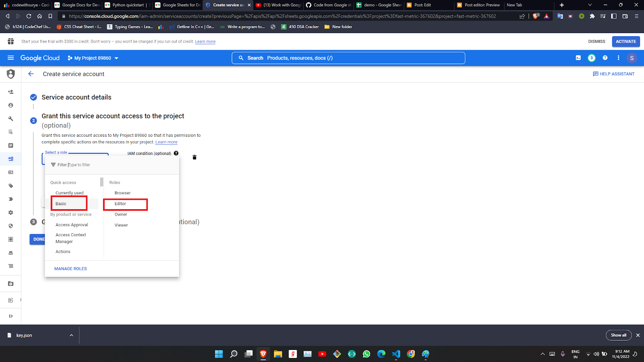The height and width of the screenshot is (362, 644).
Task: Dismiss the free trial banner
Action: pos(597,41)
